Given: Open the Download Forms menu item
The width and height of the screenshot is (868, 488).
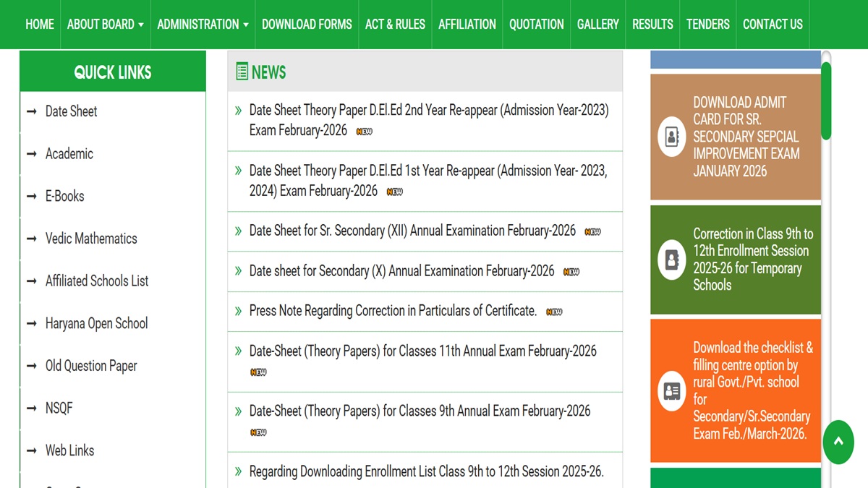Looking at the screenshot, I should pos(307,25).
